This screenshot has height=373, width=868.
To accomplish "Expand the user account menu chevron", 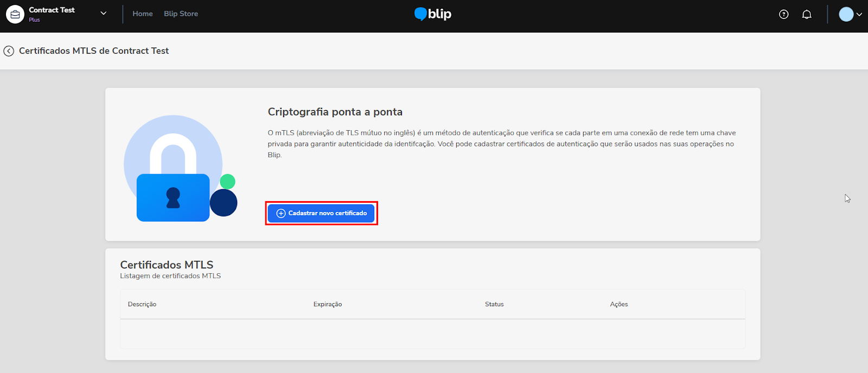I will [x=859, y=15].
